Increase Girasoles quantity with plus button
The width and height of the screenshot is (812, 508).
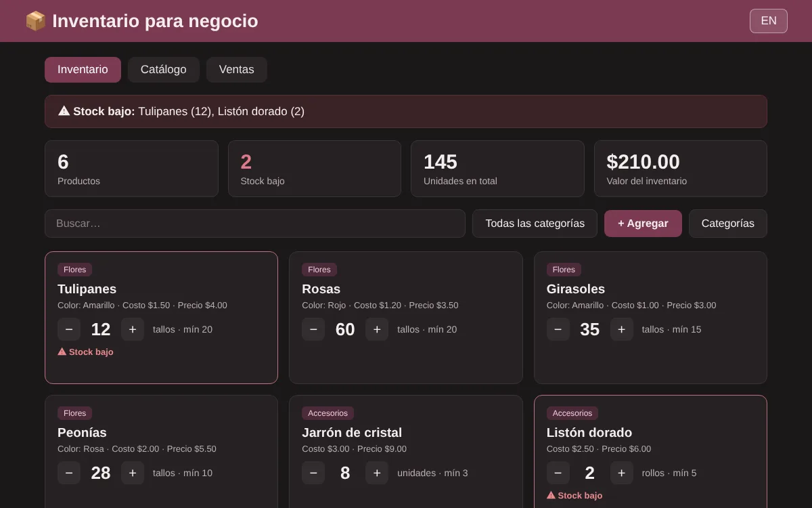pyautogui.click(x=622, y=329)
